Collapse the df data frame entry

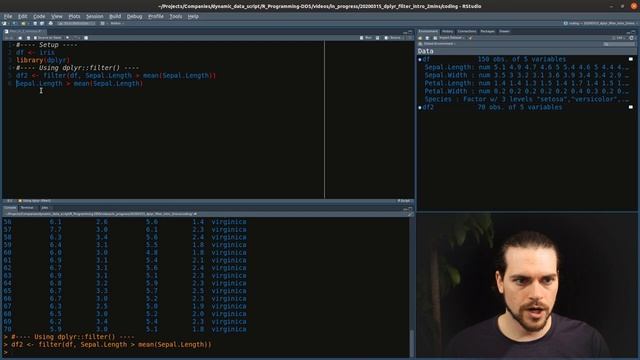(x=420, y=60)
